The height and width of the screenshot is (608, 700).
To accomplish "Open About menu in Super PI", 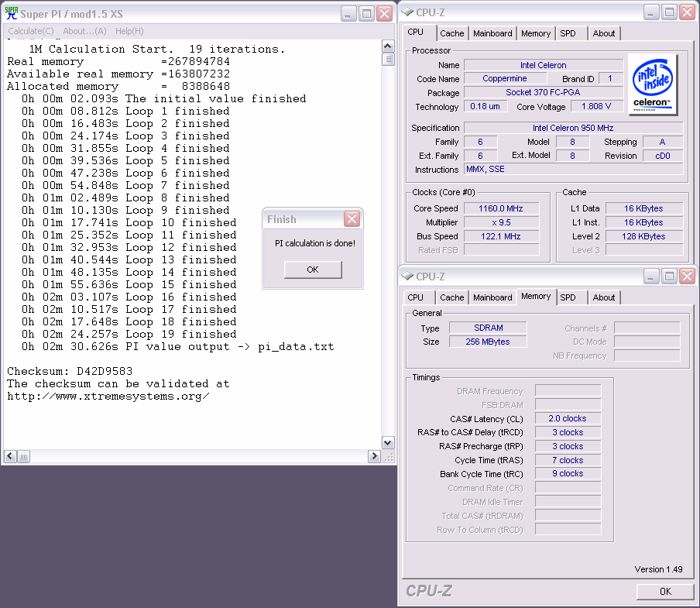I will click(x=84, y=31).
